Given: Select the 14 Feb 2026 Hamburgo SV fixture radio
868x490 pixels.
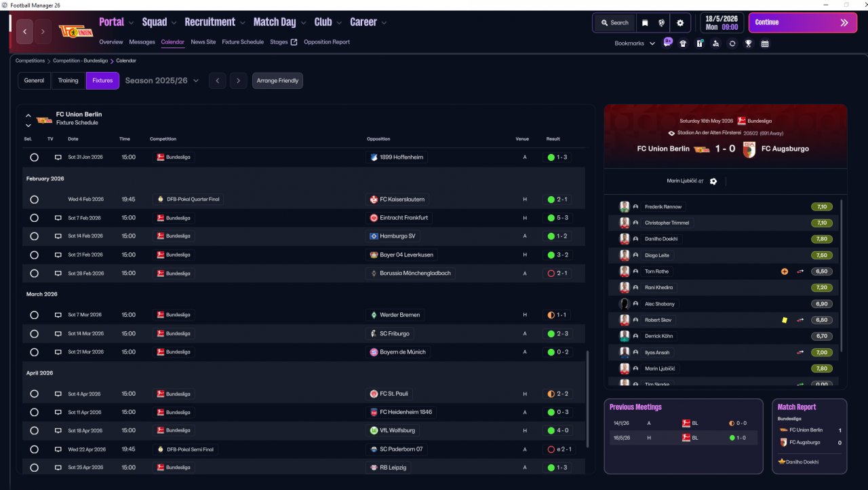Looking at the screenshot, I should 34,236.
